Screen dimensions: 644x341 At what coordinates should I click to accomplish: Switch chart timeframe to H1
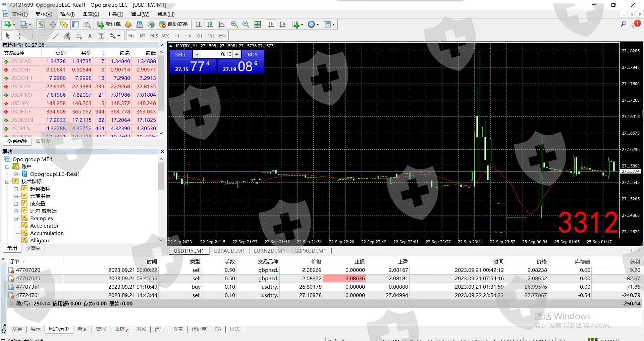point(177,36)
